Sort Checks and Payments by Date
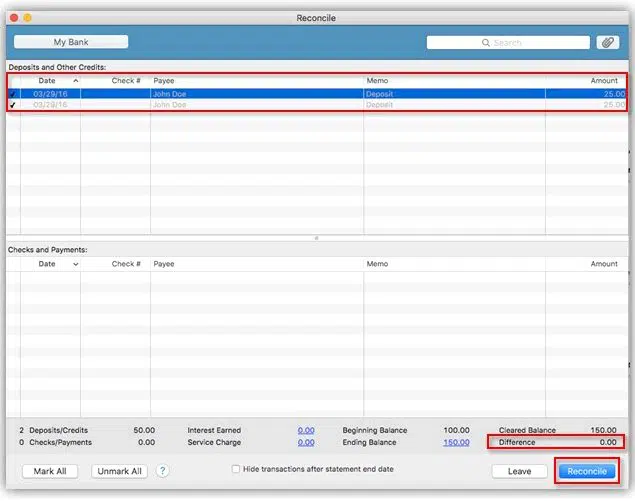The height and width of the screenshot is (501, 635). pyautogui.click(x=50, y=264)
